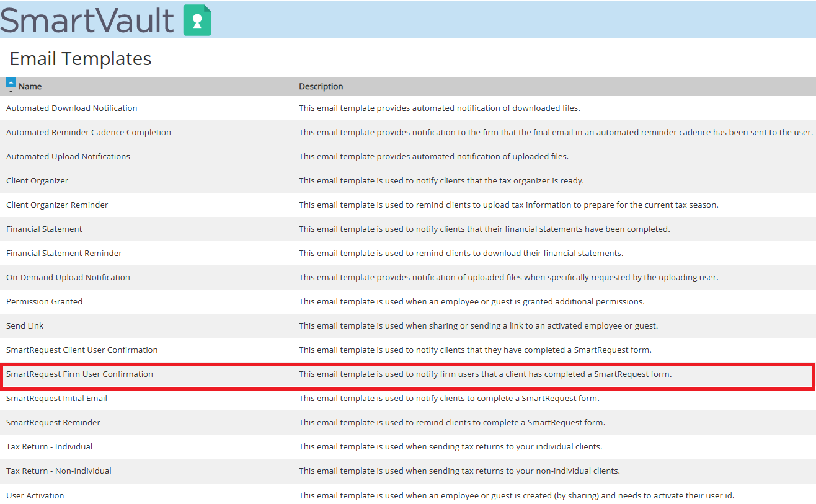Open Financial Statement Reminder template
Screen dimensions: 816x504
[x=64, y=253]
